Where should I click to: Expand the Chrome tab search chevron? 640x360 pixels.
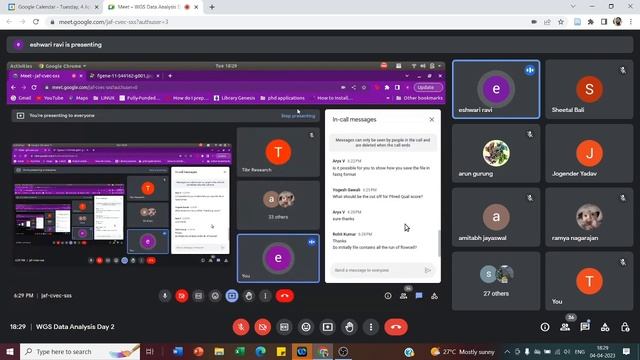tap(573, 6)
